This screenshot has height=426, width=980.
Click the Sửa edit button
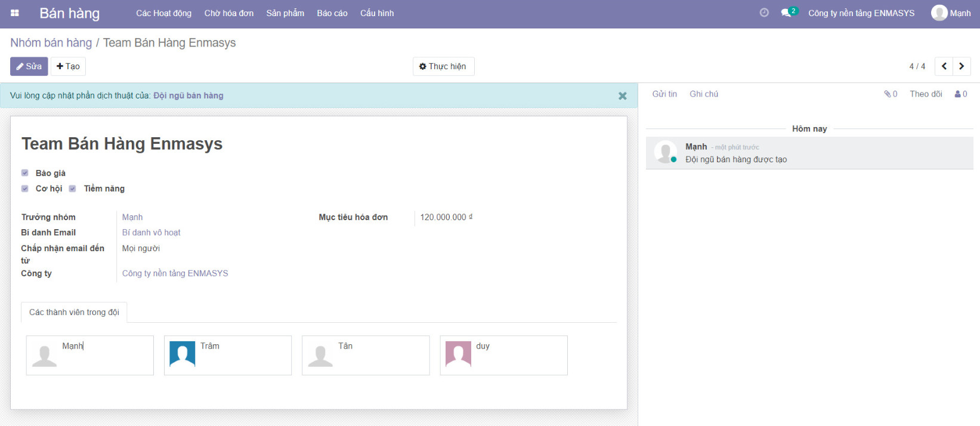point(29,66)
